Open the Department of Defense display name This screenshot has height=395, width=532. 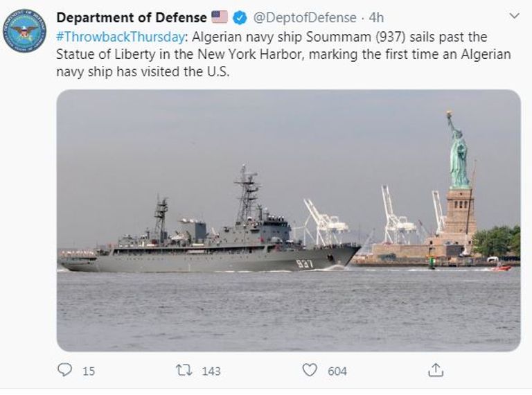tap(131, 17)
